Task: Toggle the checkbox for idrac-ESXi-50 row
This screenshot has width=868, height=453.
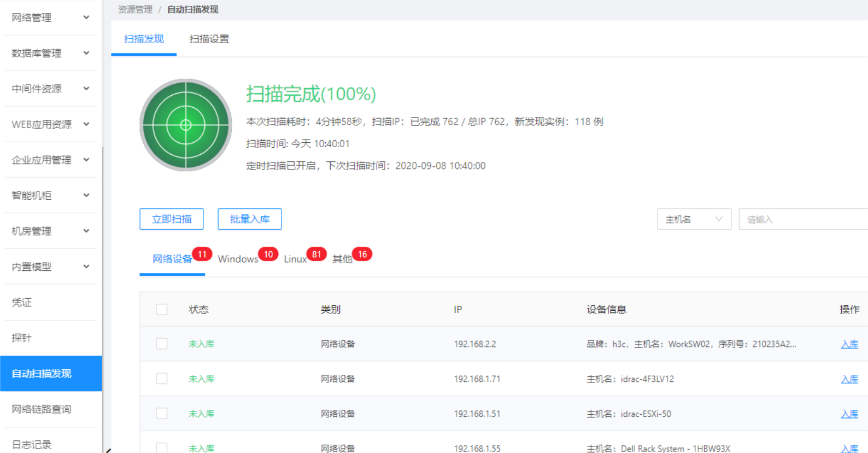Action: (162, 414)
